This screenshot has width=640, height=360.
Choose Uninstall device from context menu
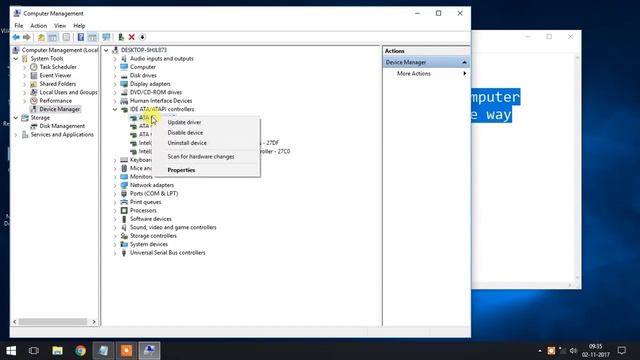point(207,143)
